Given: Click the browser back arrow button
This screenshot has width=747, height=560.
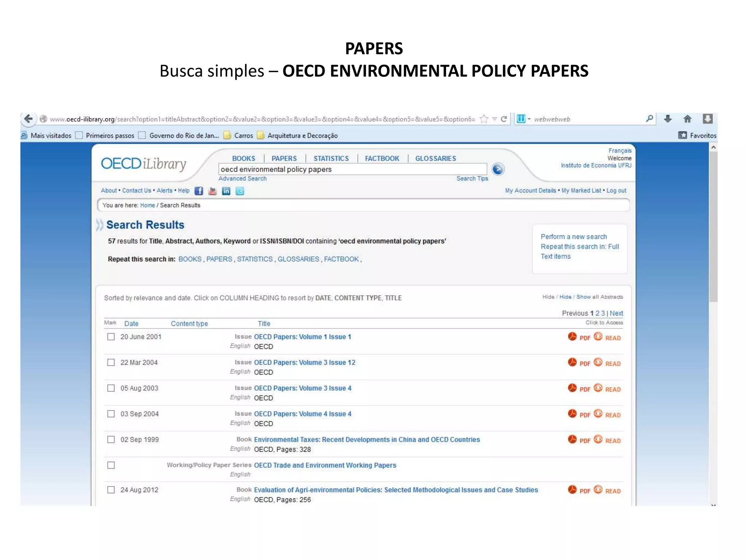Looking at the screenshot, I should [28, 119].
